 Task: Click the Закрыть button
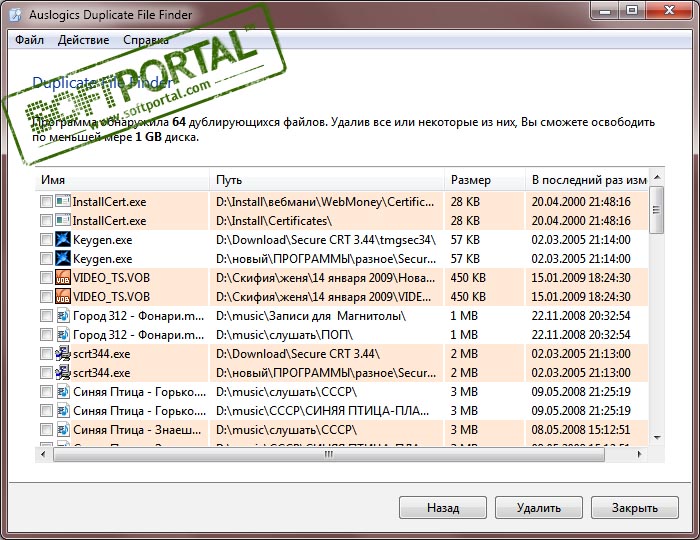click(635, 507)
